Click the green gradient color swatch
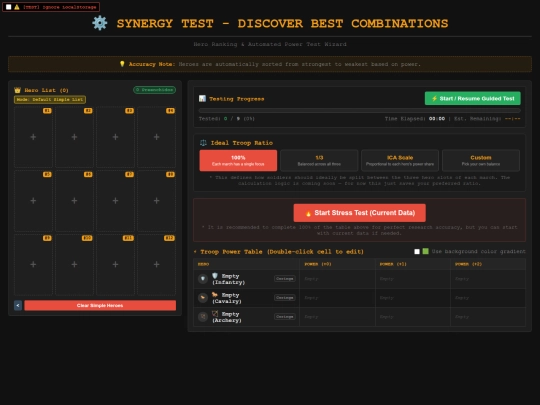 426,251
